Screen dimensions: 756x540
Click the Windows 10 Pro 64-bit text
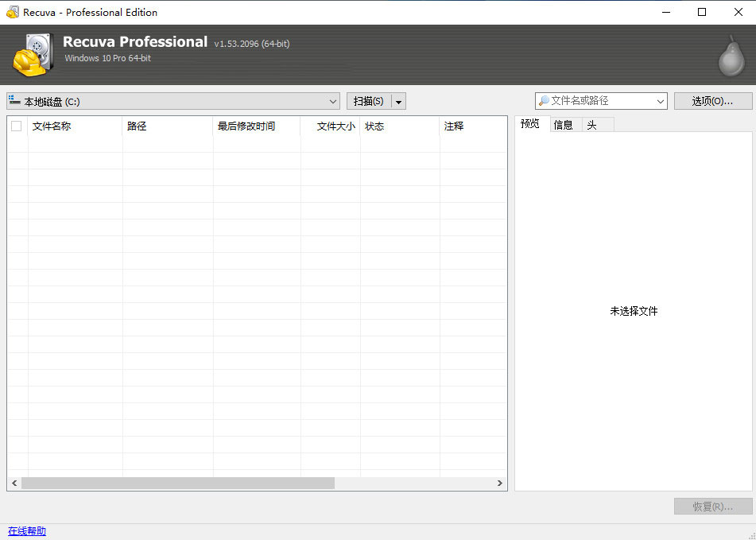pos(108,58)
